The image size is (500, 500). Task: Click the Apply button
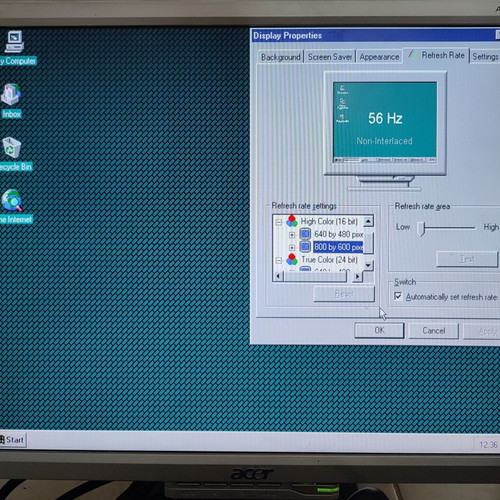(482, 331)
